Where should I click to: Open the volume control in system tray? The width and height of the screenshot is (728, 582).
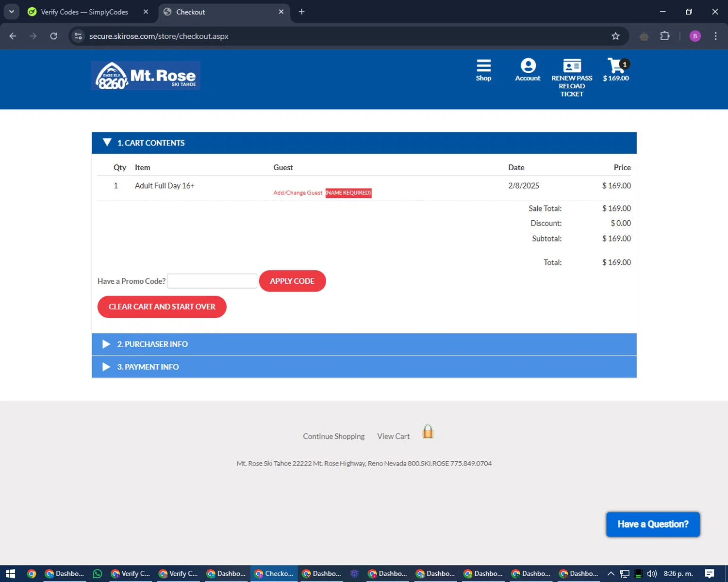[652, 574]
